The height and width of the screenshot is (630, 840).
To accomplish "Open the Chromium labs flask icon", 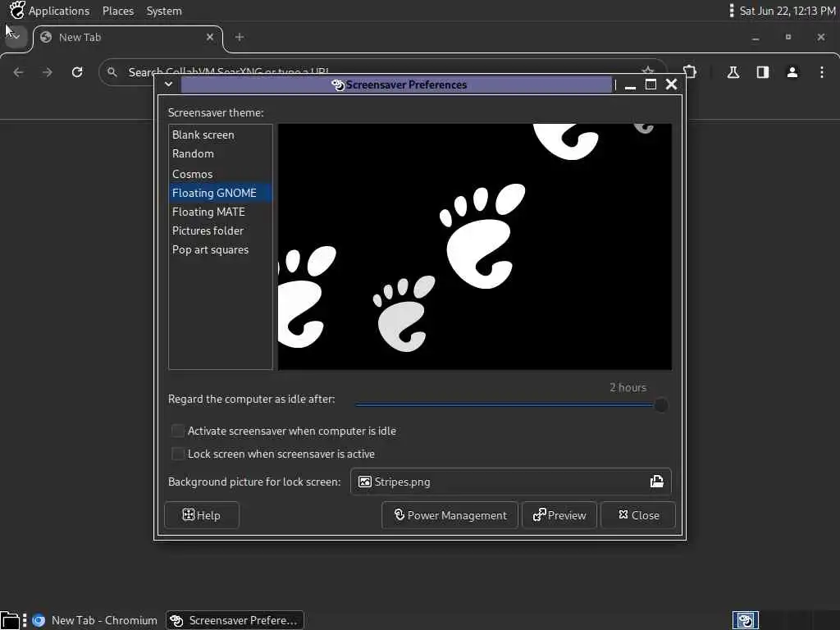I will tap(733, 72).
